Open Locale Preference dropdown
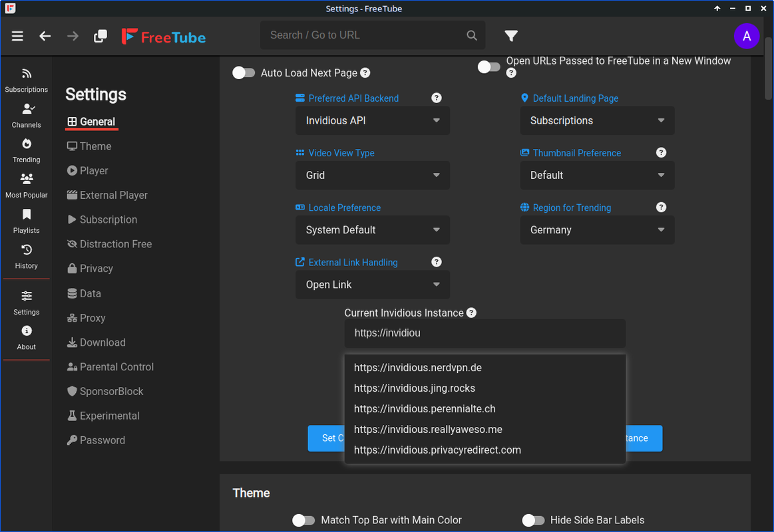The height and width of the screenshot is (532, 774). coord(373,230)
